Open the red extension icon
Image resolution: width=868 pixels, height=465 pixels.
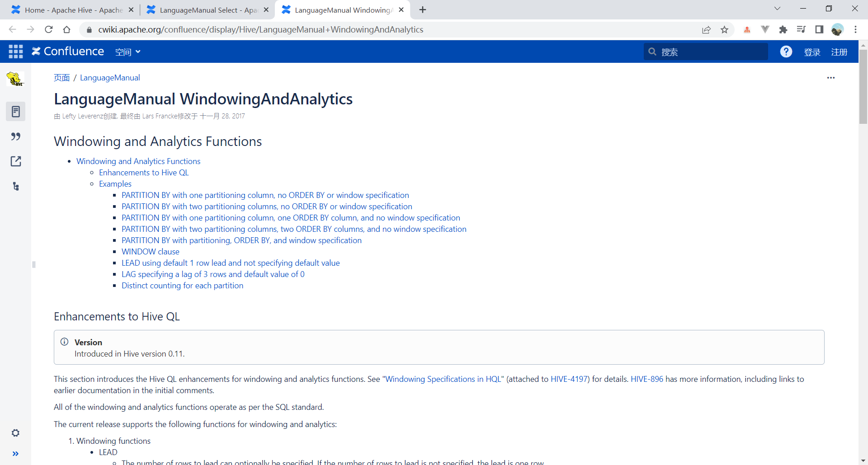coord(747,30)
